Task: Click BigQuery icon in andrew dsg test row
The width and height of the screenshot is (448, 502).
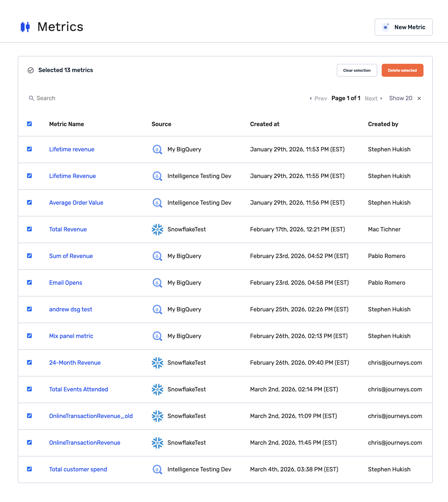Action: 158,310
